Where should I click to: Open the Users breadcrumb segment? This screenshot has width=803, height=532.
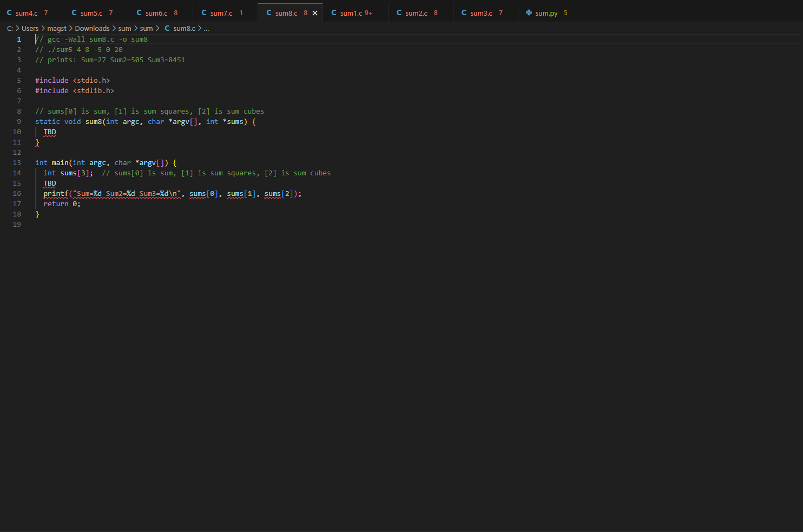tap(30, 29)
